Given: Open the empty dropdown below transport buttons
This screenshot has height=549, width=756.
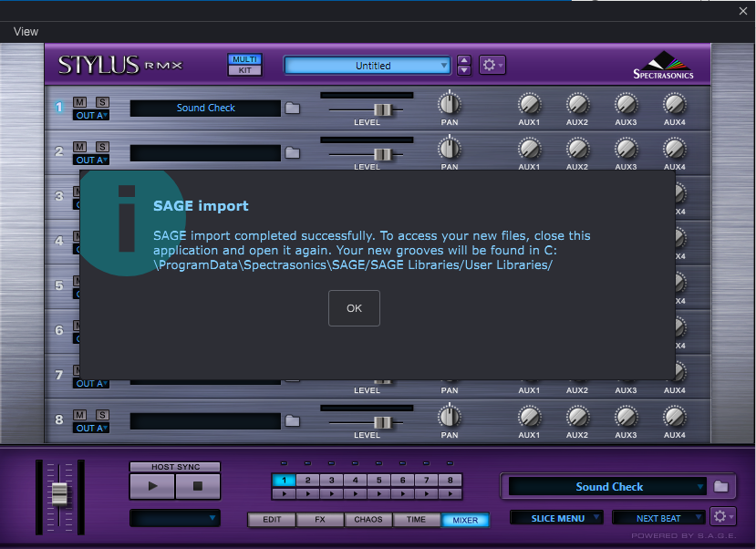Looking at the screenshot, I should pyautogui.click(x=175, y=518).
